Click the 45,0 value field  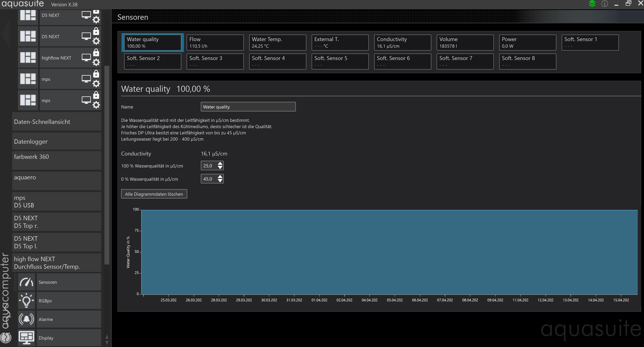tap(209, 179)
